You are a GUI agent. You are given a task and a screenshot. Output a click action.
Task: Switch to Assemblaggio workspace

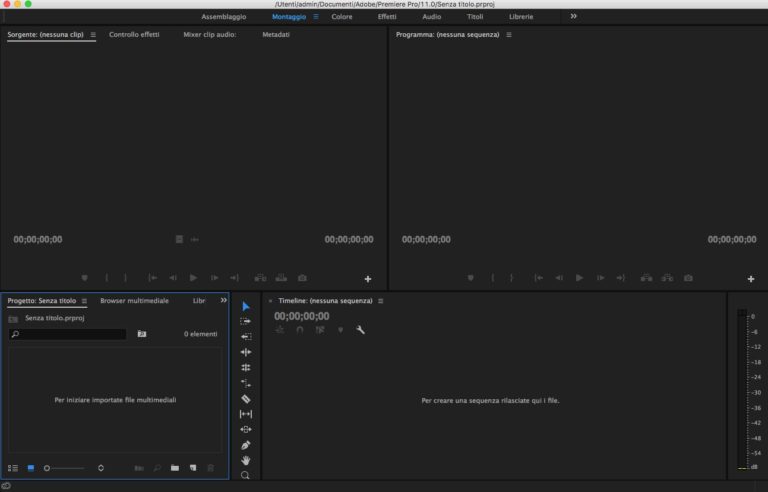point(224,17)
